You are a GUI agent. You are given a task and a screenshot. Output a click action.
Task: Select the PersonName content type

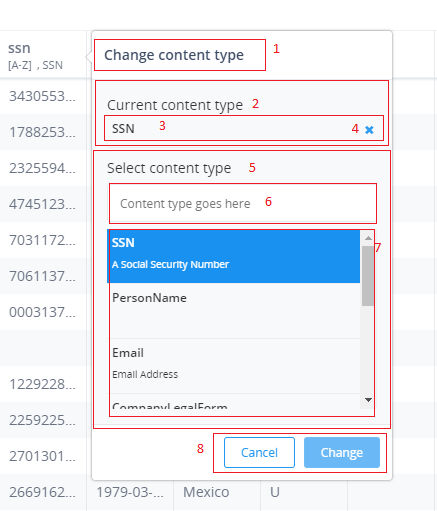(x=234, y=311)
